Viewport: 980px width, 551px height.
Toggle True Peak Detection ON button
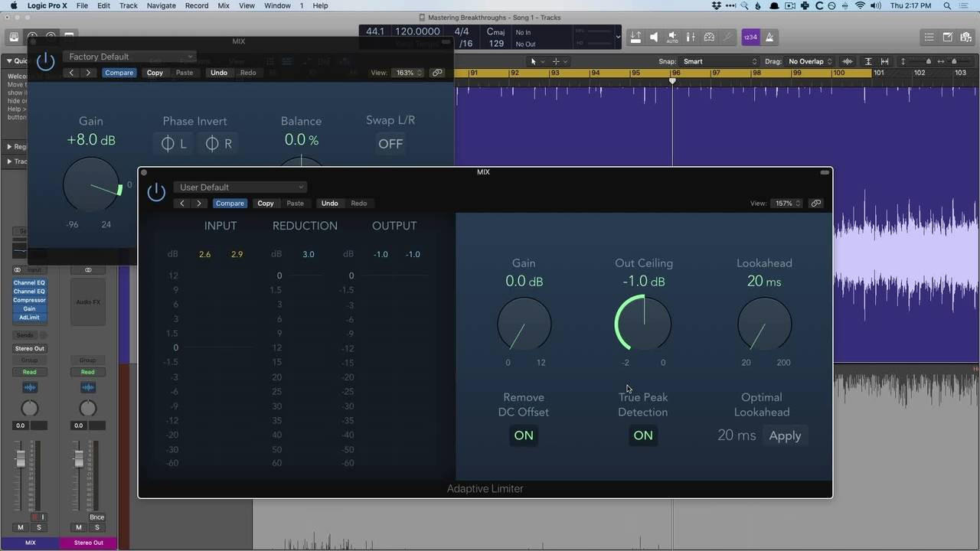[642, 435]
